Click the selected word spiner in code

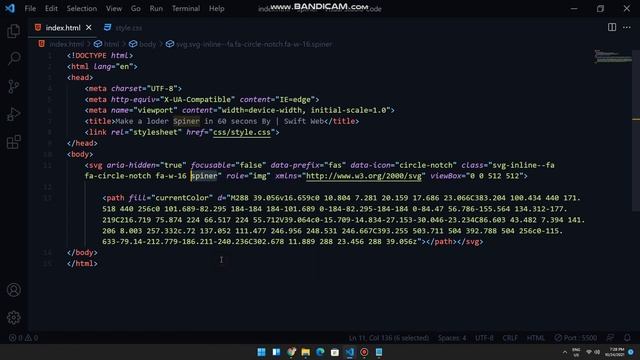coord(204,176)
